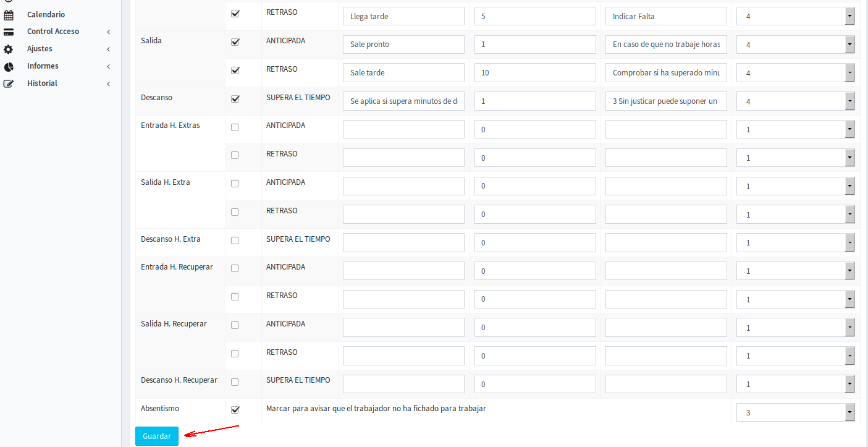Click the Descanso H. Recuperar label

pyautogui.click(x=179, y=380)
